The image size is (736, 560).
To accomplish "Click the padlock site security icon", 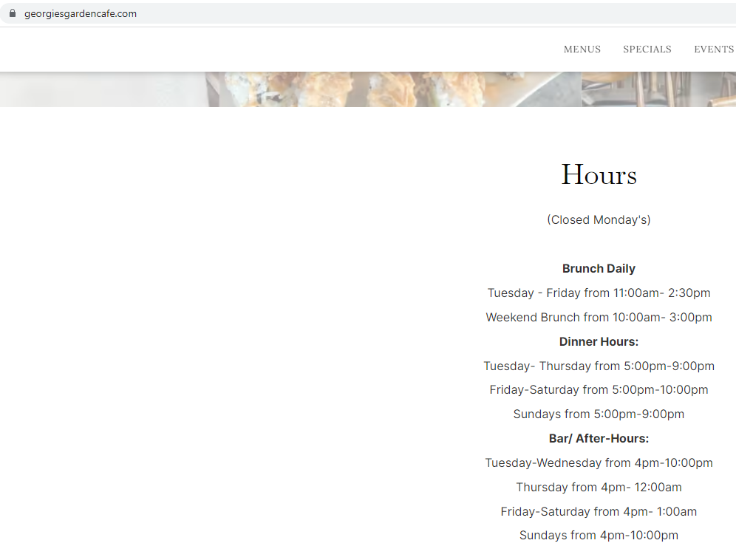I will click(12, 13).
